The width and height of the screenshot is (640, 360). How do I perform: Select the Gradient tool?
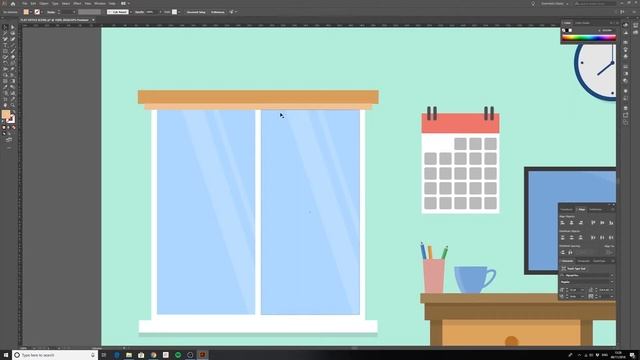[x=13, y=80]
